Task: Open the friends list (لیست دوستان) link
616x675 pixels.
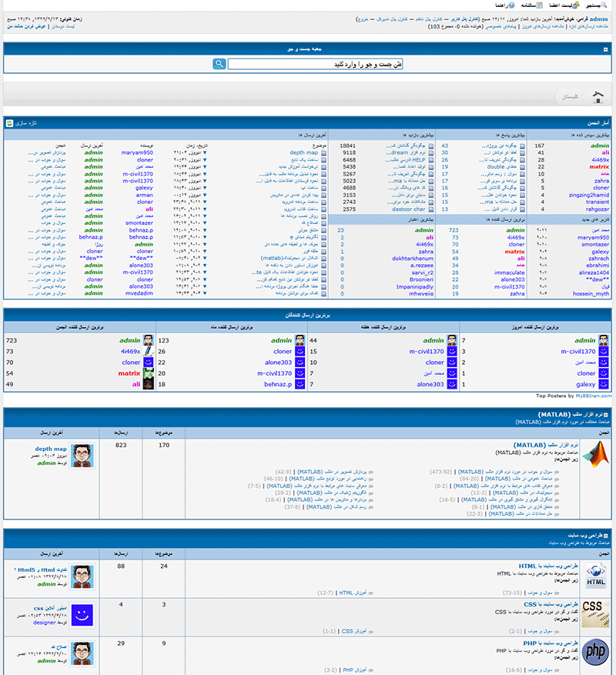Action: (x=63, y=27)
